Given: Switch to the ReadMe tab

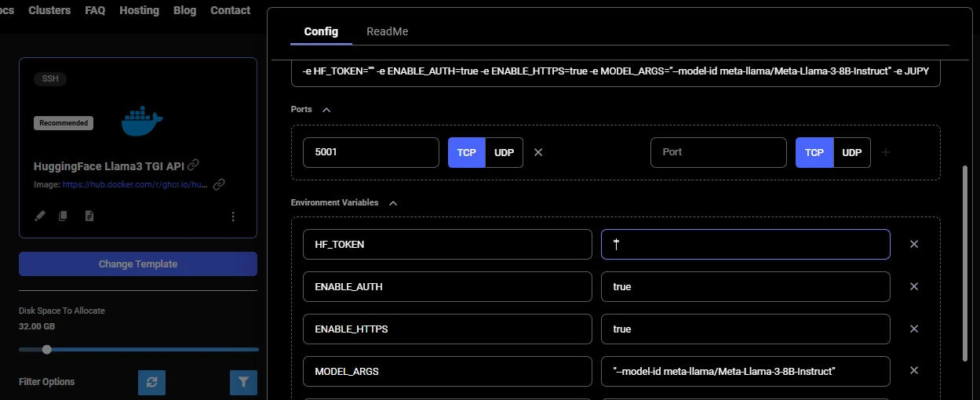Looking at the screenshot, I should click(x=387, y=31).
